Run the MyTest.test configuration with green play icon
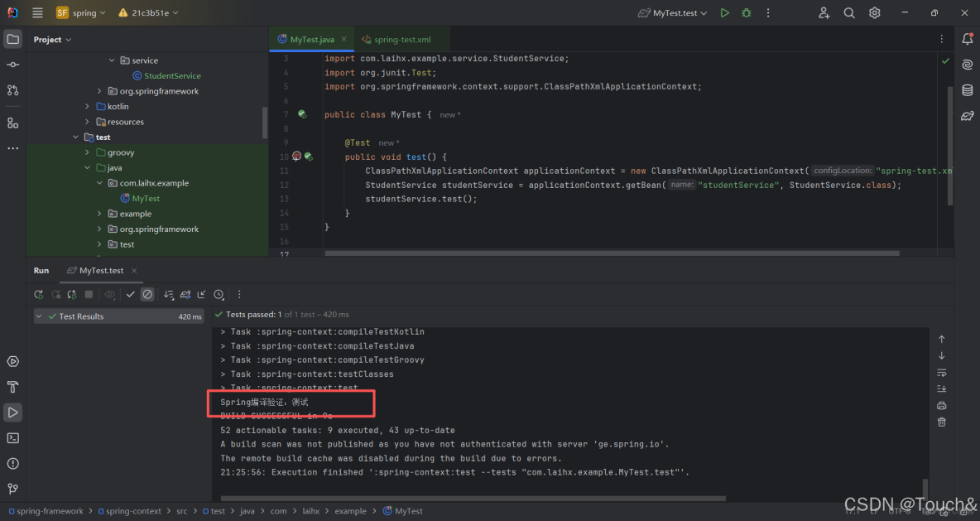 [724, 12]
